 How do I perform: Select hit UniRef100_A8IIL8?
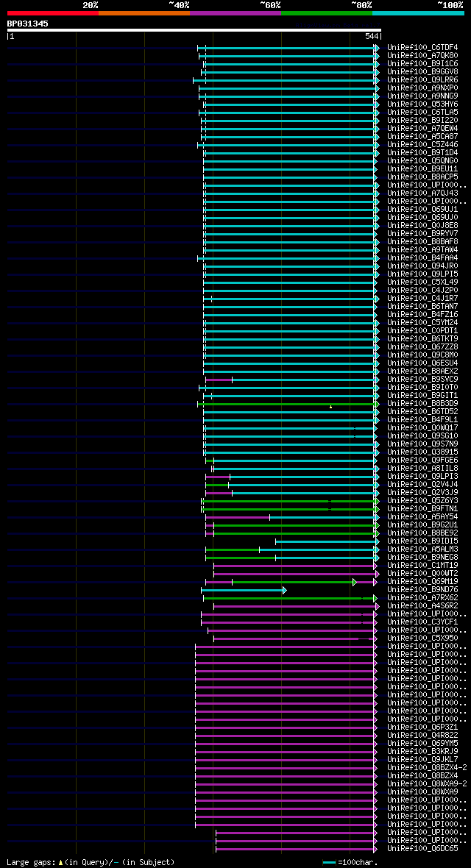[x=422, y=469]
